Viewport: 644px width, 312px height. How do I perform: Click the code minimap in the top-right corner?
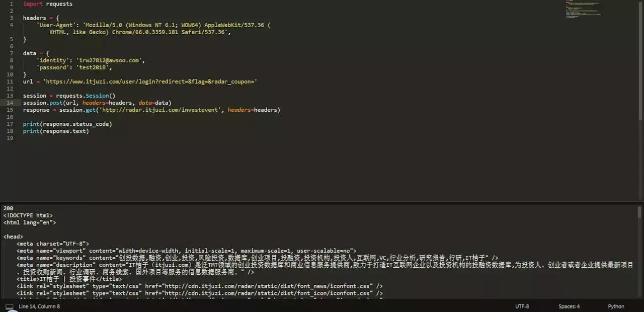point(583,9)
